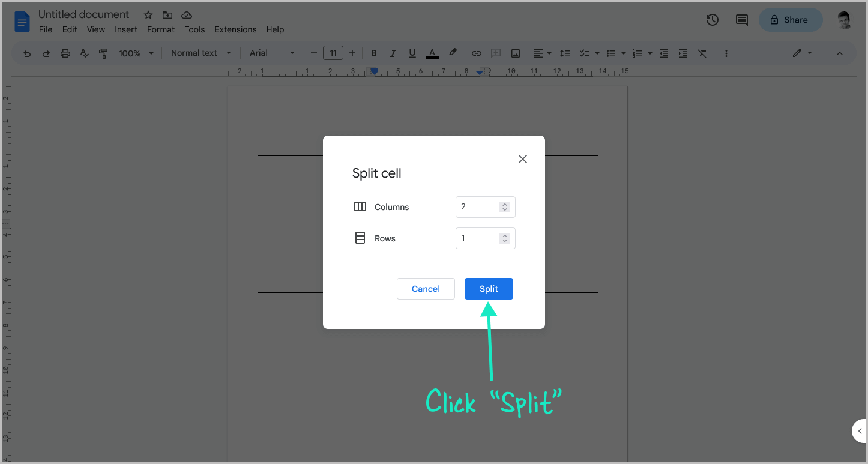Click the Split button

[x=489, y=289]
